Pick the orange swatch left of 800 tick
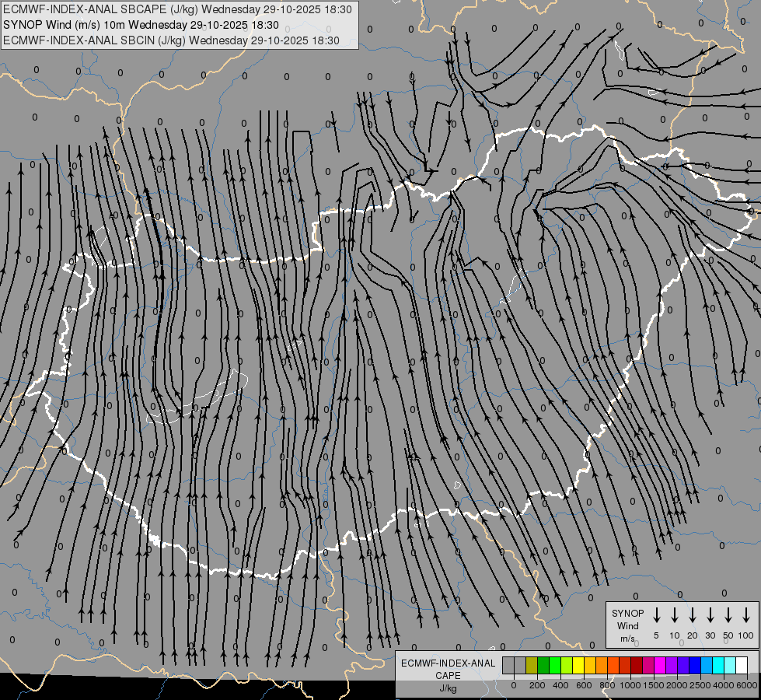Screen dimensions: 761x700 point(602,665)
